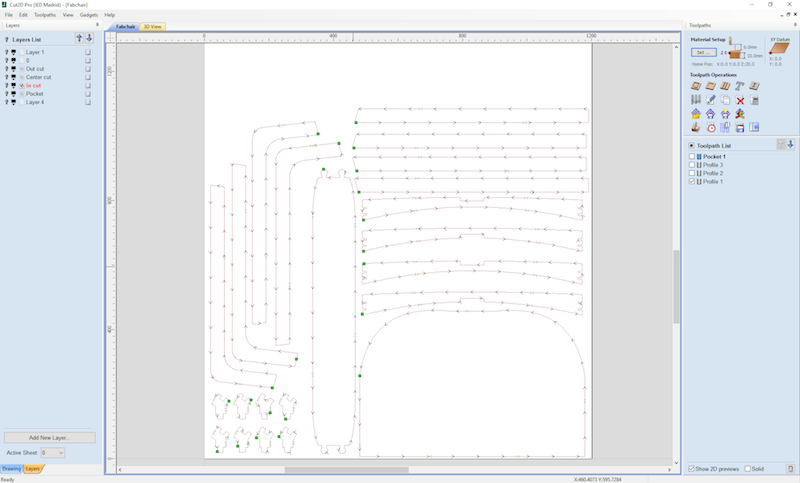
Task: Preview toolpaths using the hand icon
Action: click(696, 128)
